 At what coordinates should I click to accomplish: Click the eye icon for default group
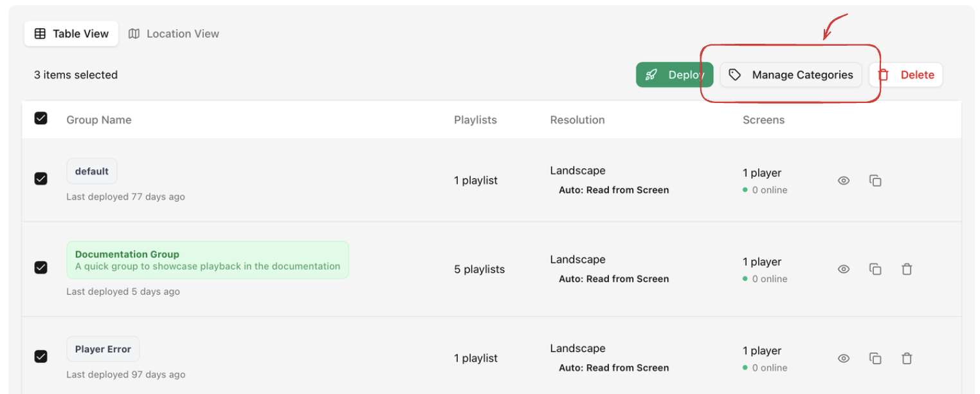coord(844,181)
